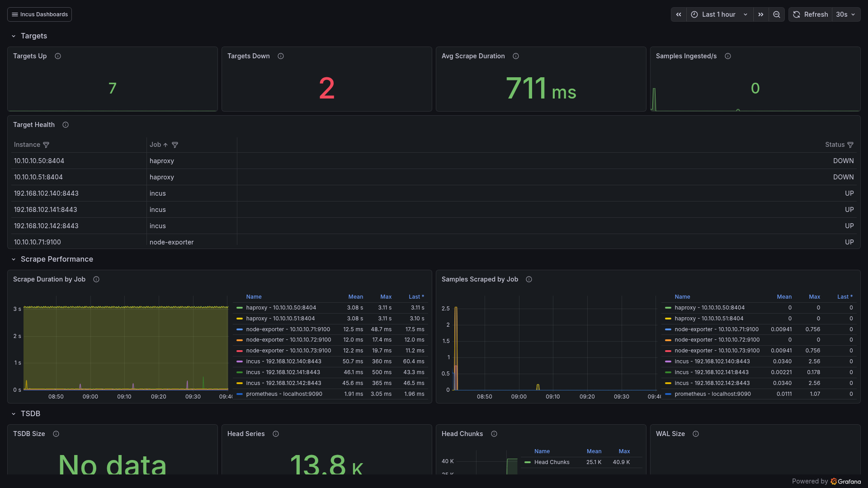Toggle node-exporter 10.10.10.73:9100 in Samples Scraped legend
This screenshot has height=488, width=868.
(x=717, y=351)
